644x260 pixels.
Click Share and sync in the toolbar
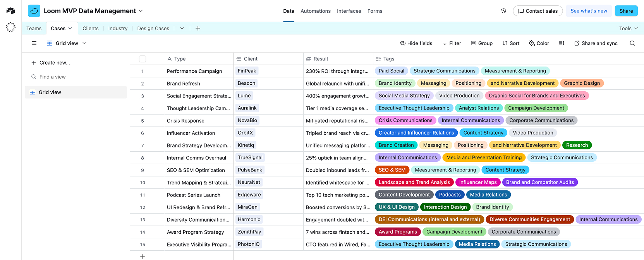[596, 43]
